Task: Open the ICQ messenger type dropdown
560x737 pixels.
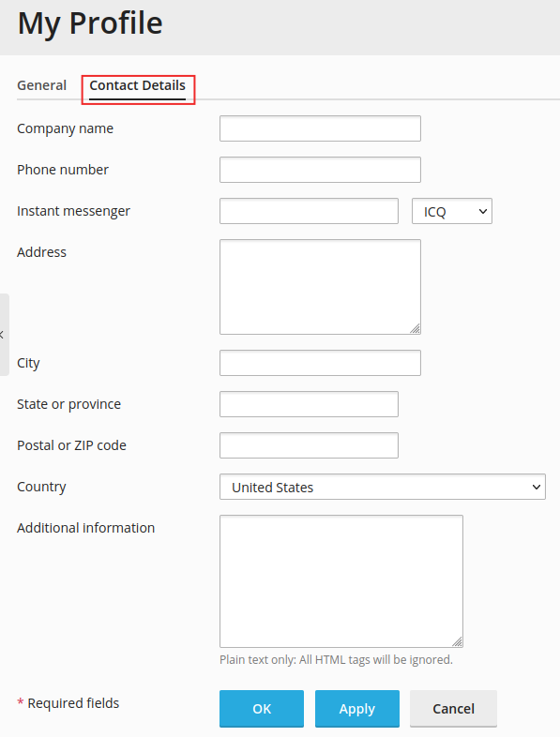Action: (452, 211)
